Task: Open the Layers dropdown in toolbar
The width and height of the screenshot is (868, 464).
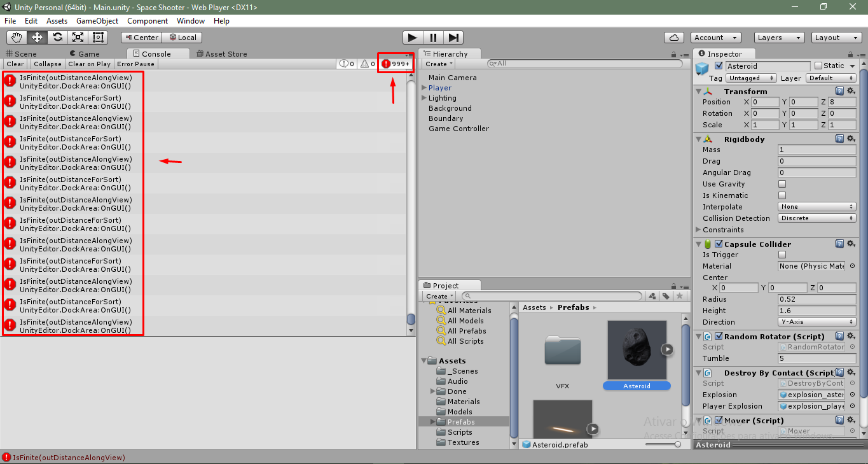Action: (779, 38)
